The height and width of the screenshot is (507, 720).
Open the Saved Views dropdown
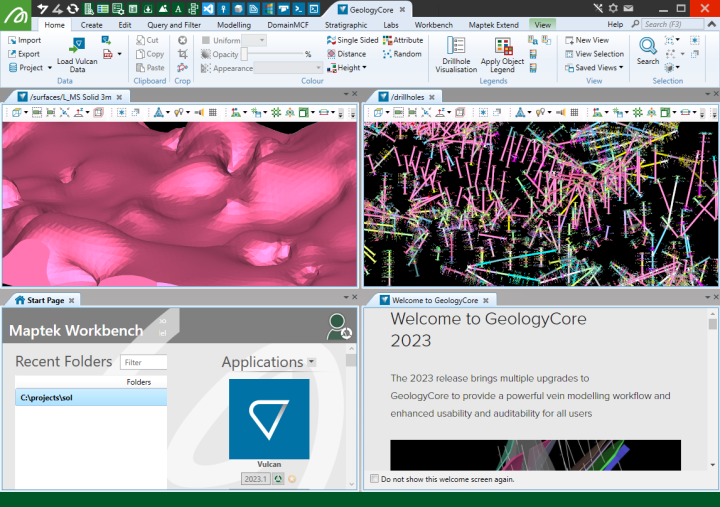(598, 68)
